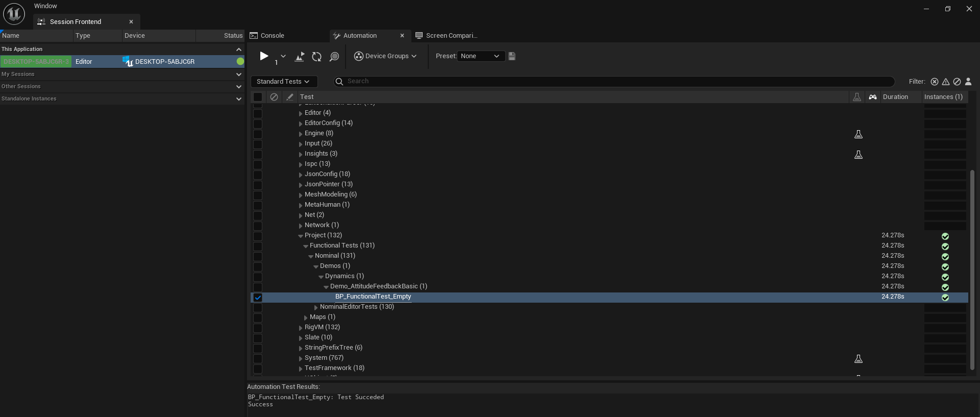Click the Device column header in sessions panel
980x417 pixels.
(x=159, y=36)
